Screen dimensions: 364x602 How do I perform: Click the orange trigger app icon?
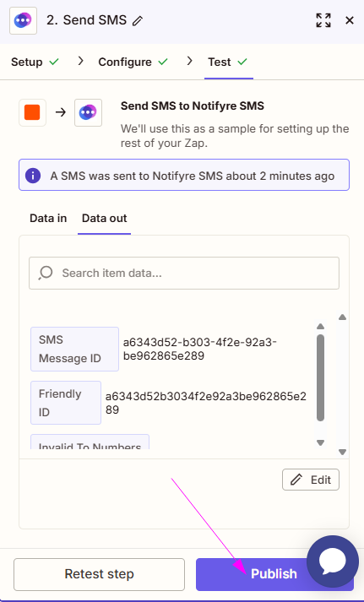tap(32, 112)
